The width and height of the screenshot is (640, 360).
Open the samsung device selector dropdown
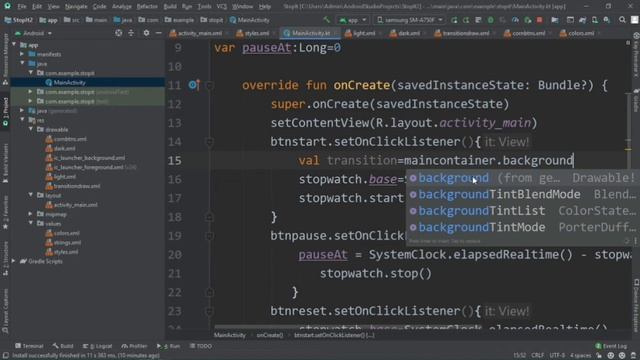tap(409, 20)
